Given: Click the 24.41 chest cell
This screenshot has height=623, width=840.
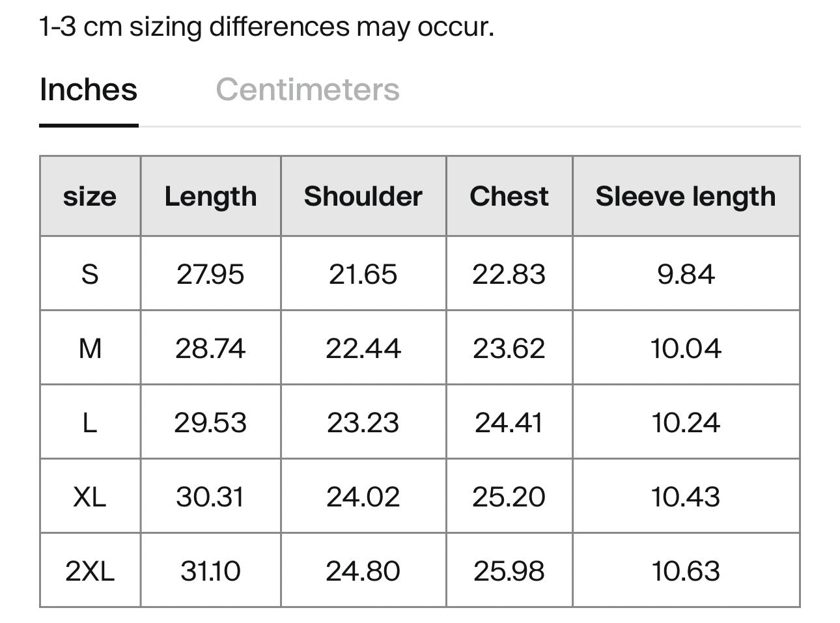Looking at the screenshot, I should (x=509, y=422).
